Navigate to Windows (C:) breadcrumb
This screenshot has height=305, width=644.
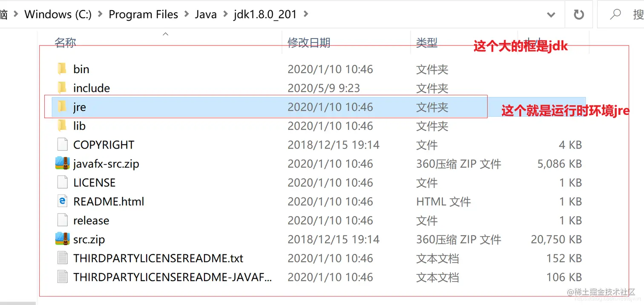(58, 14)
